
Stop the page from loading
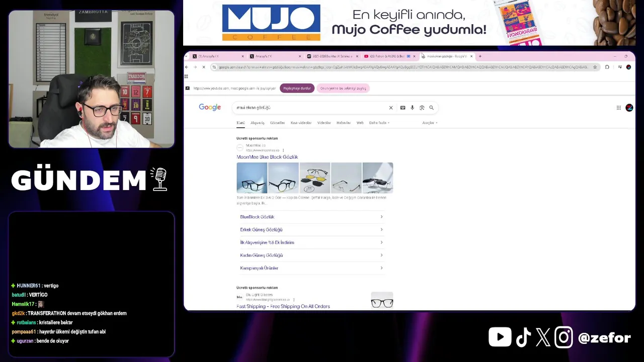[204, 67]
